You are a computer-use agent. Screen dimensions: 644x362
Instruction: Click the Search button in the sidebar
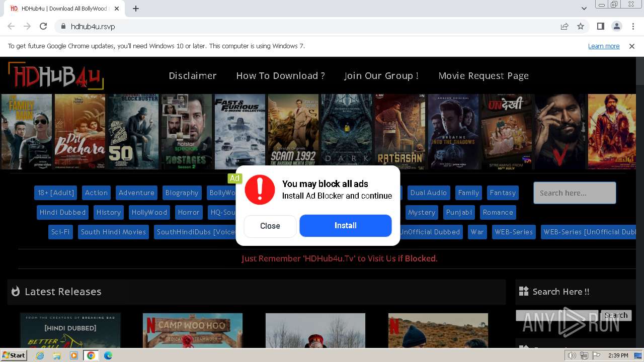point(616,315)
